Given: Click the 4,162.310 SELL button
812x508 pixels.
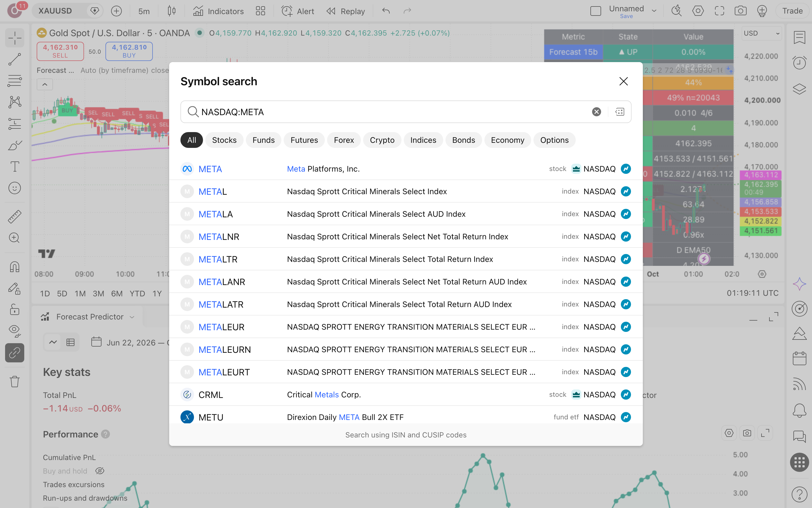Looking at the screenshot, I should [x=60, y=51].
